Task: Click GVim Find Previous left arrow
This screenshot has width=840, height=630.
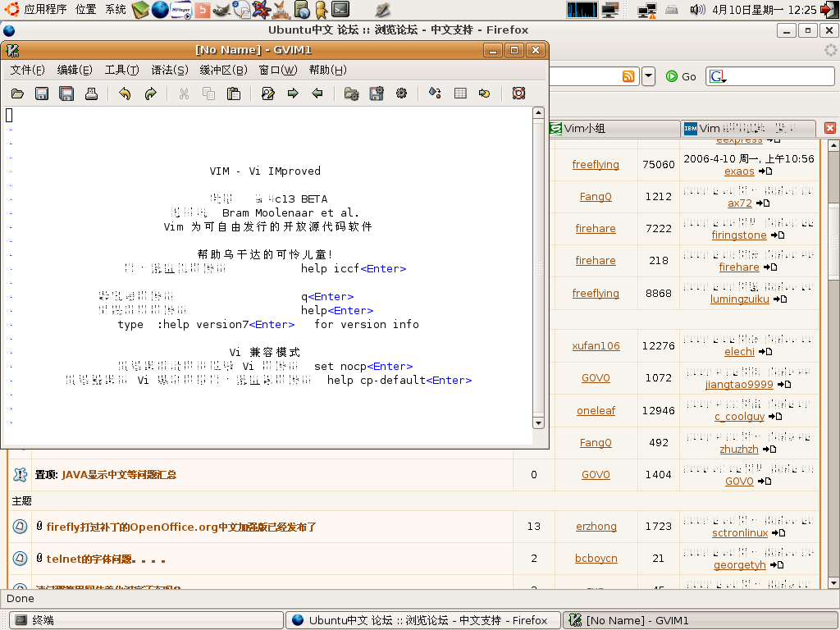Action: [x=317, y=94]
